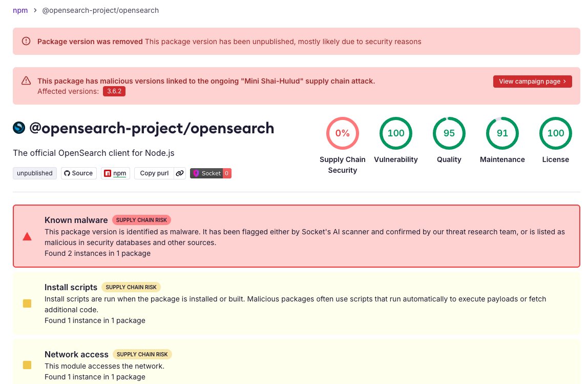Click the circled exclamation icon in removed banner
This screenshot has height=384, width=588.
click(x=26, y=42)
